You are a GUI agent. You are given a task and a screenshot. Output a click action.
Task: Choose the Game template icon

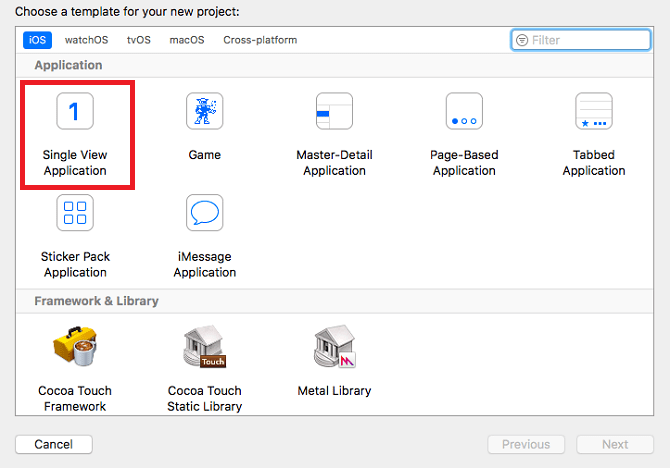tap(204, 112)
